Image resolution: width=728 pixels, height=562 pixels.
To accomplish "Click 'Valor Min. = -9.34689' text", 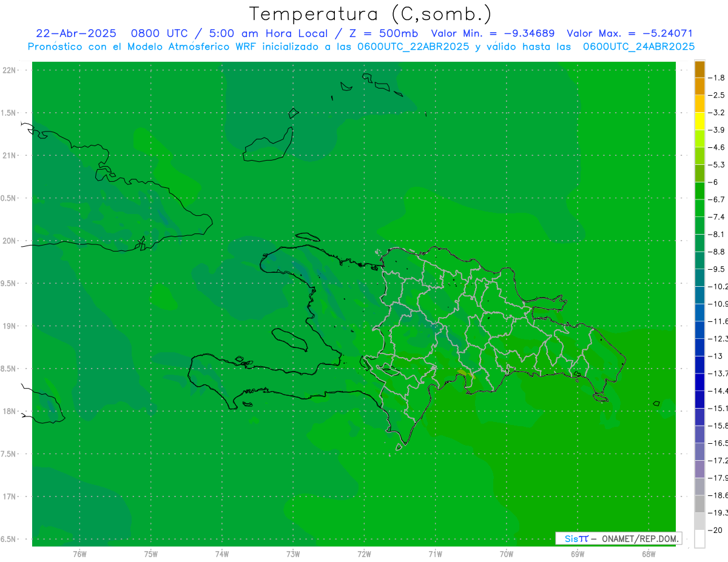I will pyautogui.click(x=493, y=33).
